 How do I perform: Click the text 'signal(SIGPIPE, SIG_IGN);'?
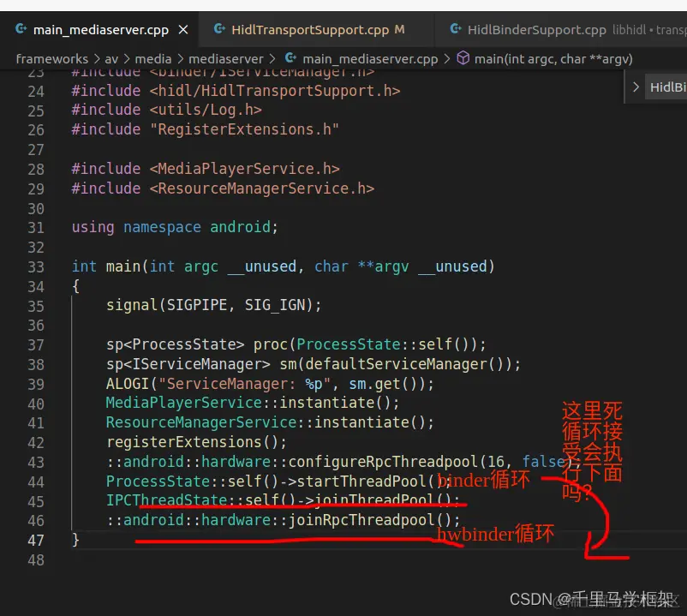click(x=214, y=305)
